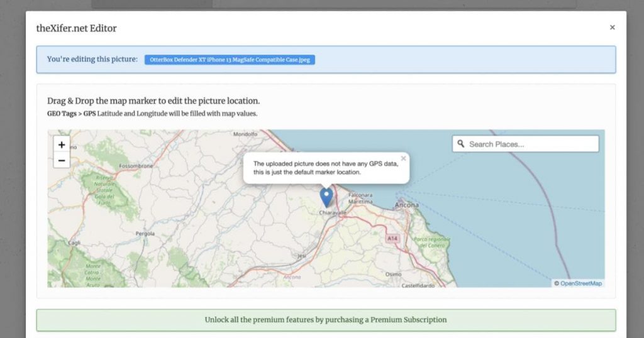Click the Osimo label on map
644x338 pixels.
394,274
